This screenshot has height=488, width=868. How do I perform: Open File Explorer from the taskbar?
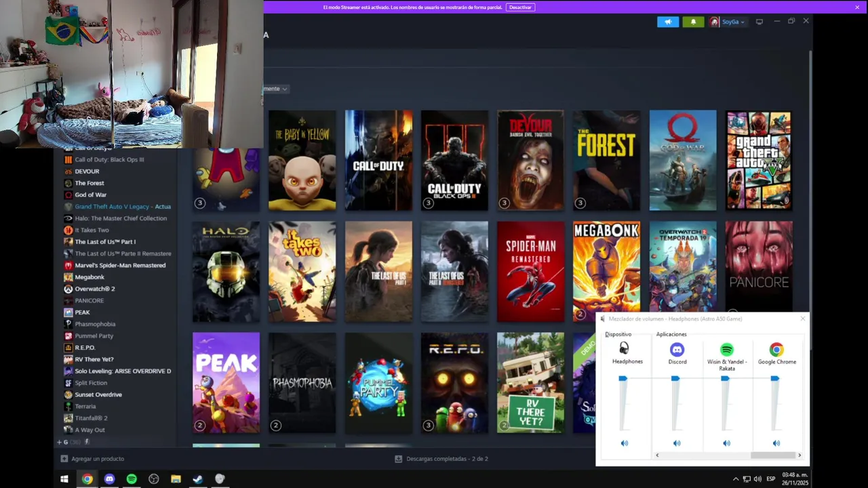point(176,479)
